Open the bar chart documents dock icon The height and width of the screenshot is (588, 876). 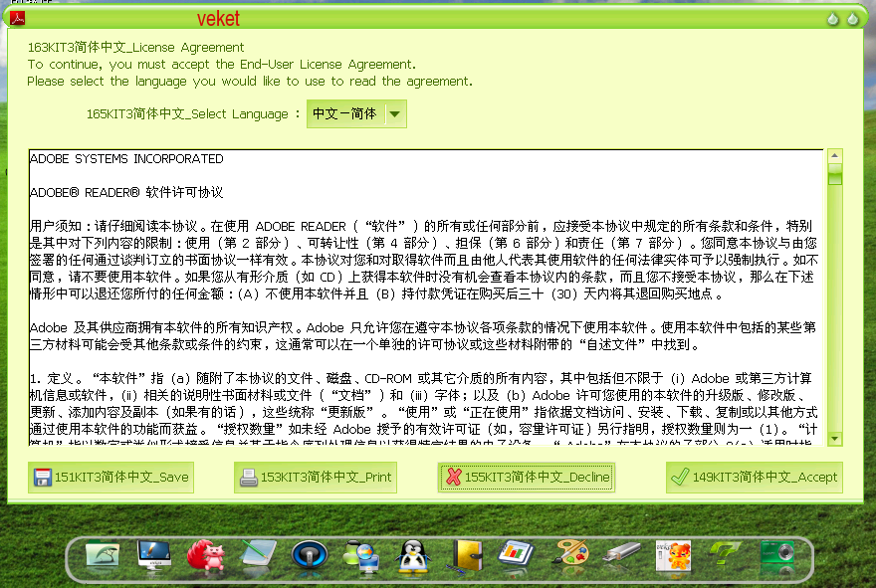(516, 555)
